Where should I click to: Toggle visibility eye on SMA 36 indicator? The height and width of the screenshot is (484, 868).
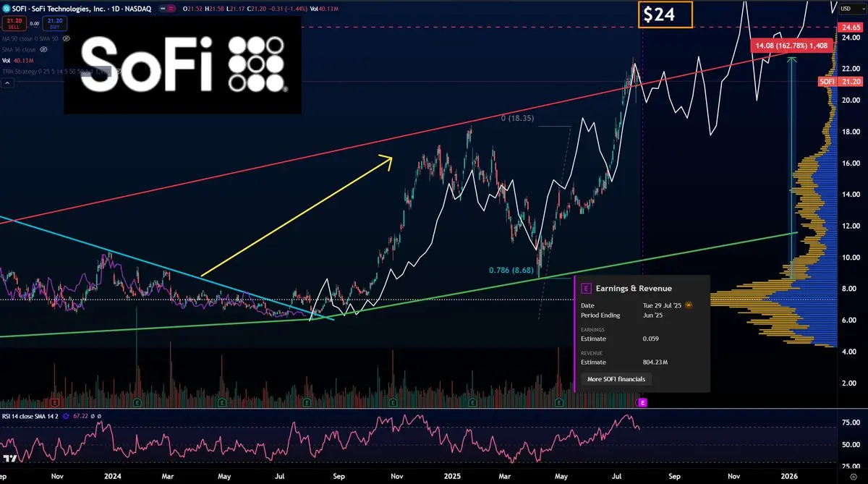tap(43, 49)
